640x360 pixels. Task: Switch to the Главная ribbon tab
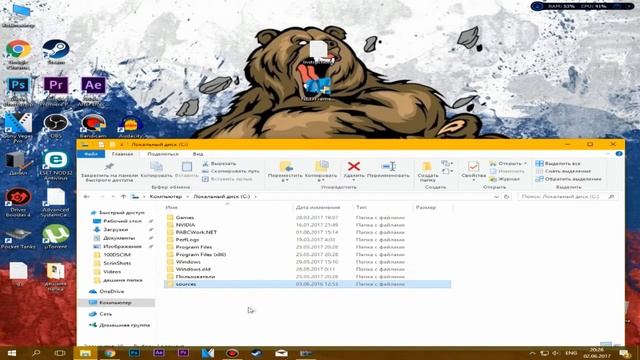(x=122, y=154)
